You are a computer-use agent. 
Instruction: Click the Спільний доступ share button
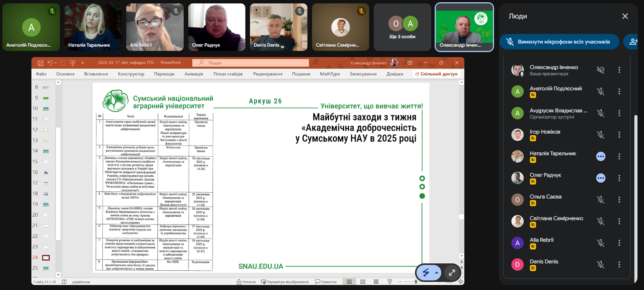click(x=436, y=74)
